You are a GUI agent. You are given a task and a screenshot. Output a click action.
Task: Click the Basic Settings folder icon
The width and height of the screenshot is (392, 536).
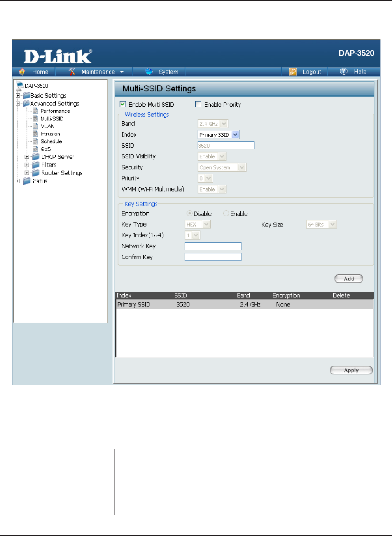(27, 95)
